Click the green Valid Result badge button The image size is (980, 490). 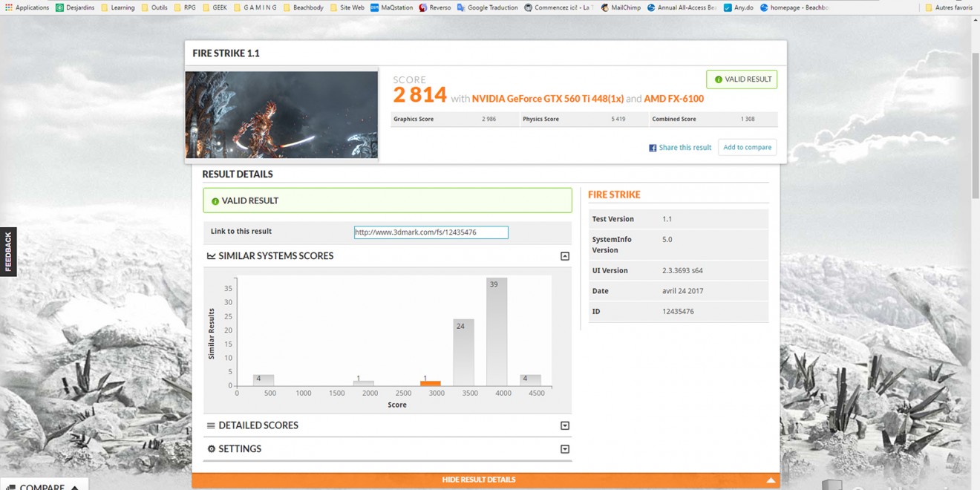pyautogui.click(x=742, y=79)
